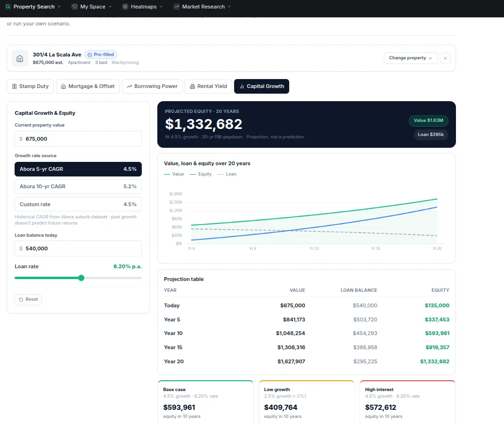504x424 pixels.
Task: Click the Year 5 value $841,173
Action: [294, 320]
